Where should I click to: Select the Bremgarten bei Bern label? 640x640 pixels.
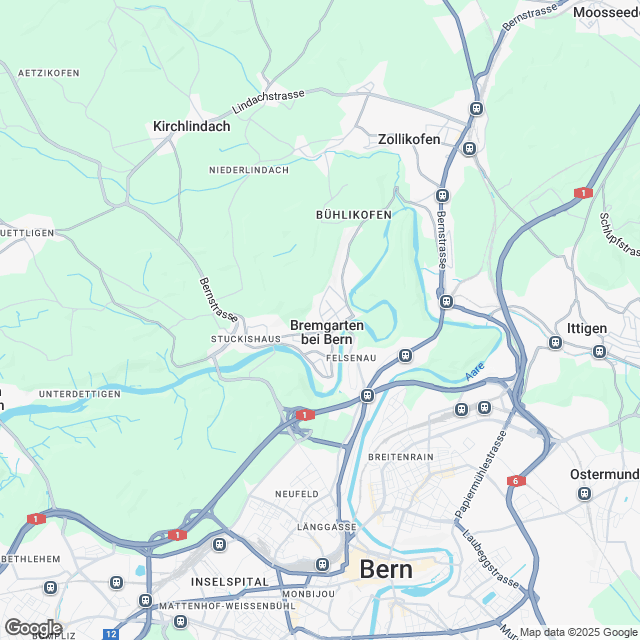tap(327, 332)
